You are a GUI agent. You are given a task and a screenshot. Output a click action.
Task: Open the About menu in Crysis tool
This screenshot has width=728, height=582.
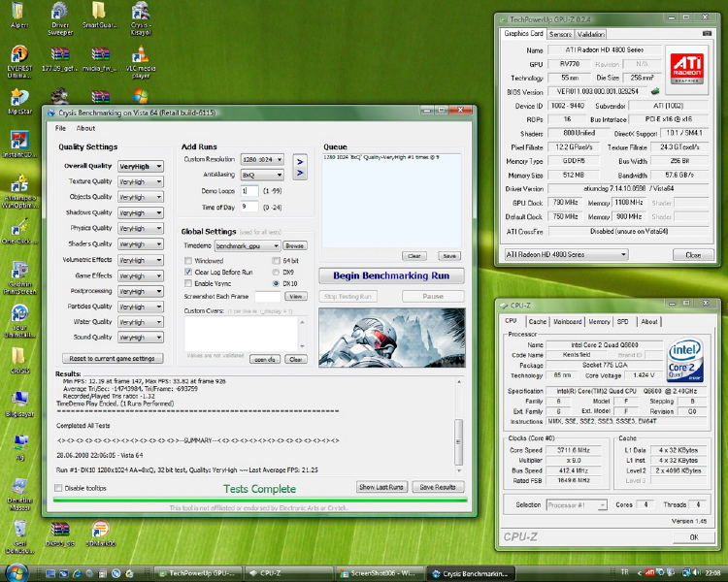point(85,129)
